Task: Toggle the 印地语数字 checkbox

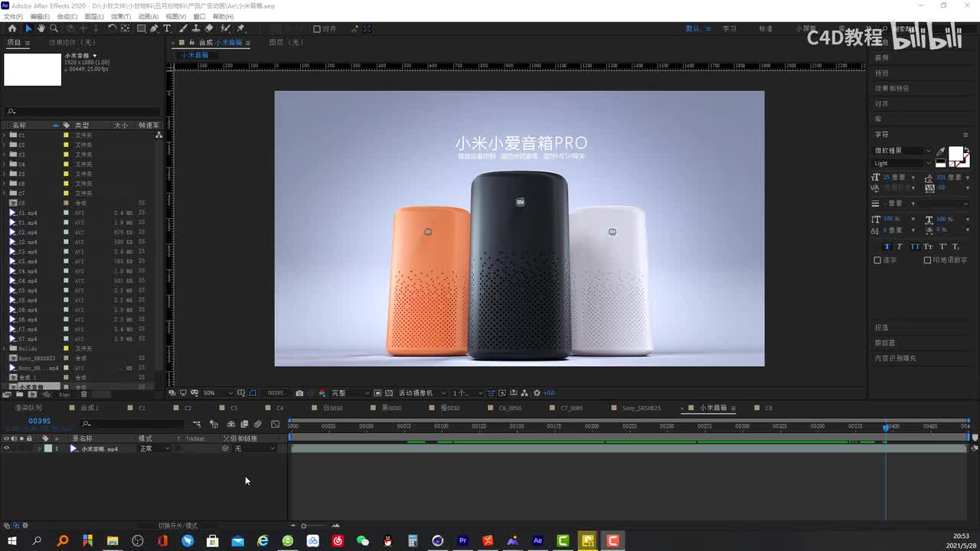Action: point(927,260)
